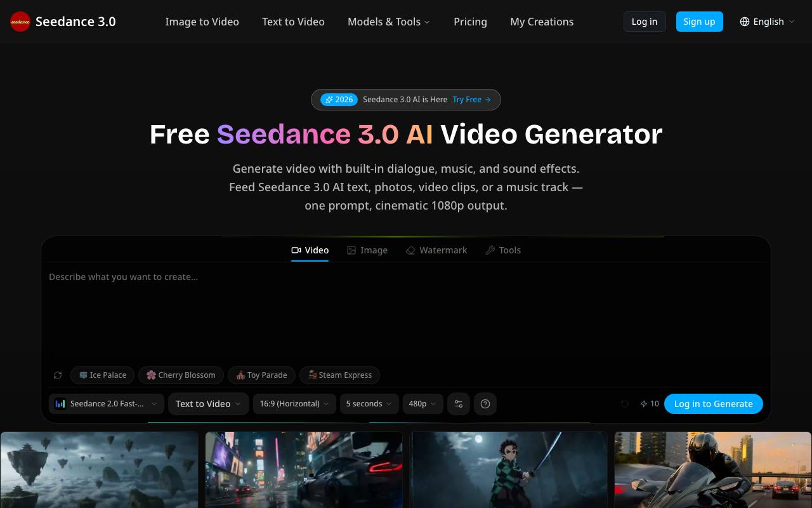Expand the English language selector
Image resolution: width=812 pixels, height=508 pixels.
[x=767, y=22]
